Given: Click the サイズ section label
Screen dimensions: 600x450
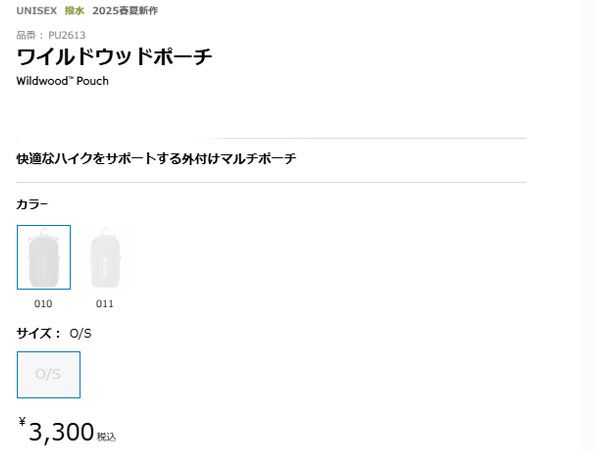Looking at the screenshot, I should [37, 333].
